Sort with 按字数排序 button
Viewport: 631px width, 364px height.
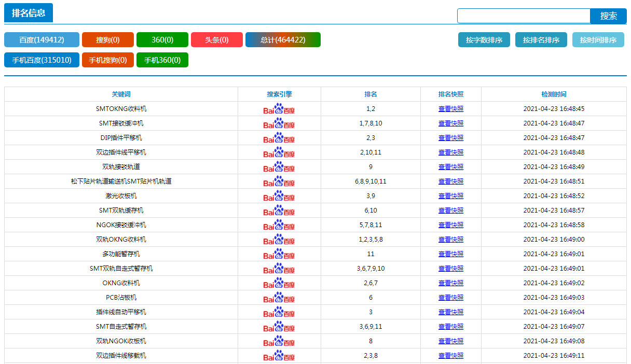coord(484,40)
